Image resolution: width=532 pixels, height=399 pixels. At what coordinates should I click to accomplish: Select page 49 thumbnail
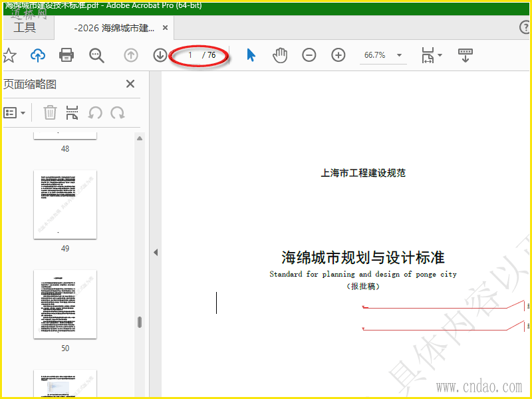65,205
